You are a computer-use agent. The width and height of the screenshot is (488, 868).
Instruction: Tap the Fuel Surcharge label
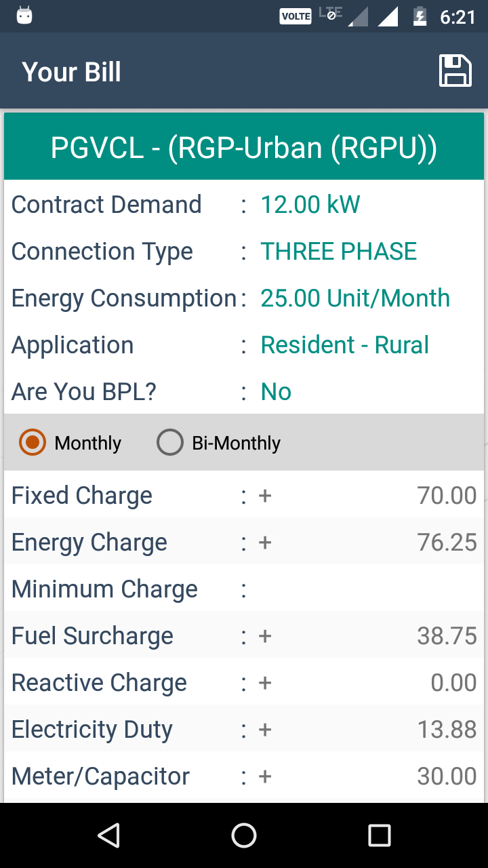click(x=92, y=636)
